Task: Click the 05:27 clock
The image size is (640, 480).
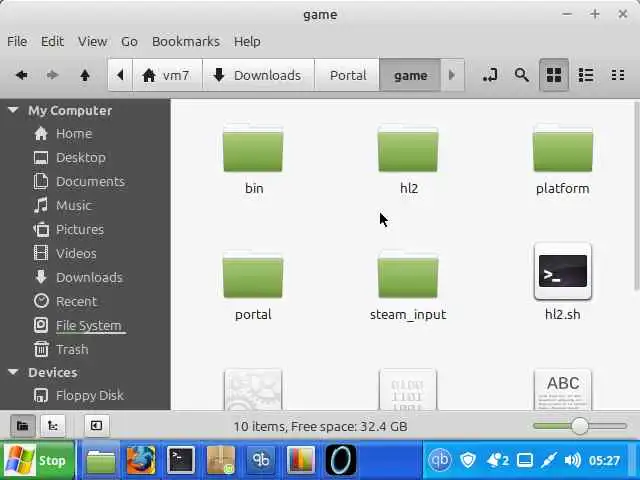Action: pos(604,460)
